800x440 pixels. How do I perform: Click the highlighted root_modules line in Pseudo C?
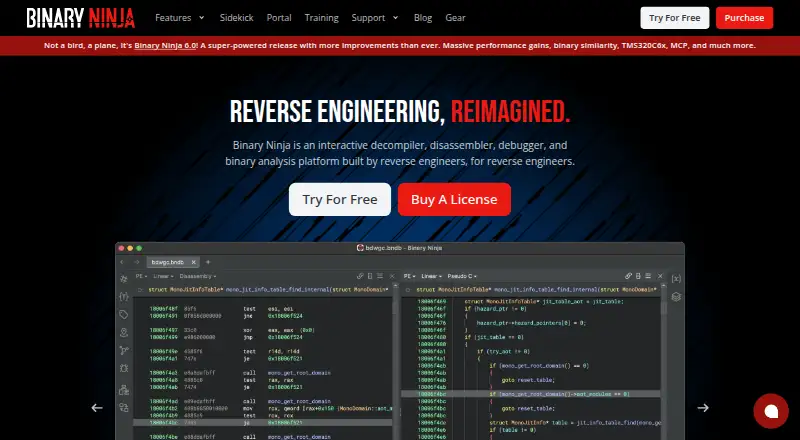(x=531, y=394)
